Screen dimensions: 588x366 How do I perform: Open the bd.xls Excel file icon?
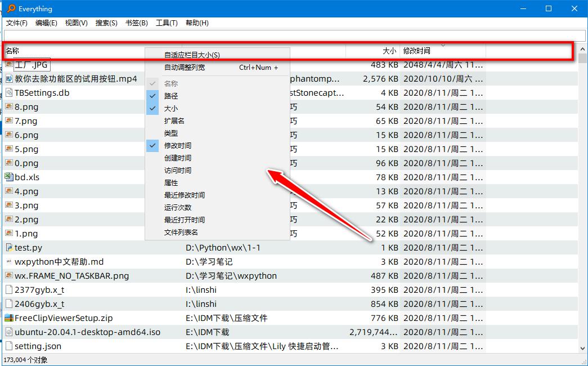coord(9,177)
